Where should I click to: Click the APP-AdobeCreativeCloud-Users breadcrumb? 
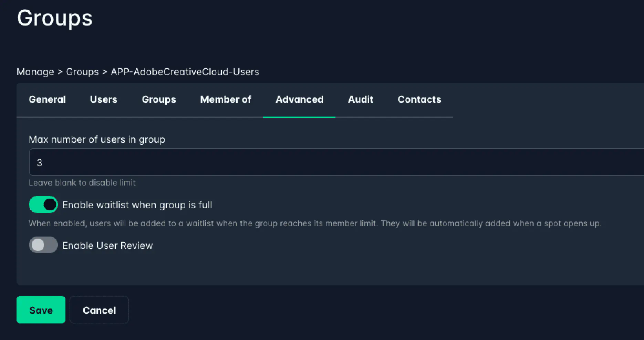[185, 72]
